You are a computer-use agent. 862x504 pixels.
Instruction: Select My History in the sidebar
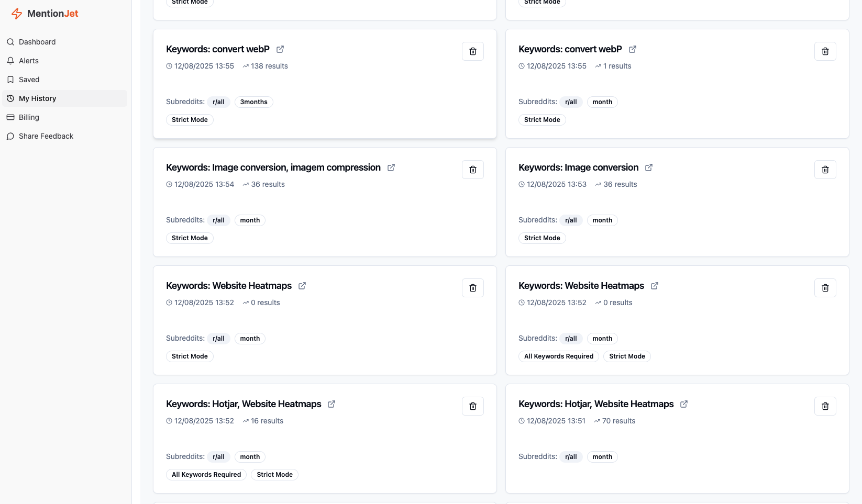65,98
